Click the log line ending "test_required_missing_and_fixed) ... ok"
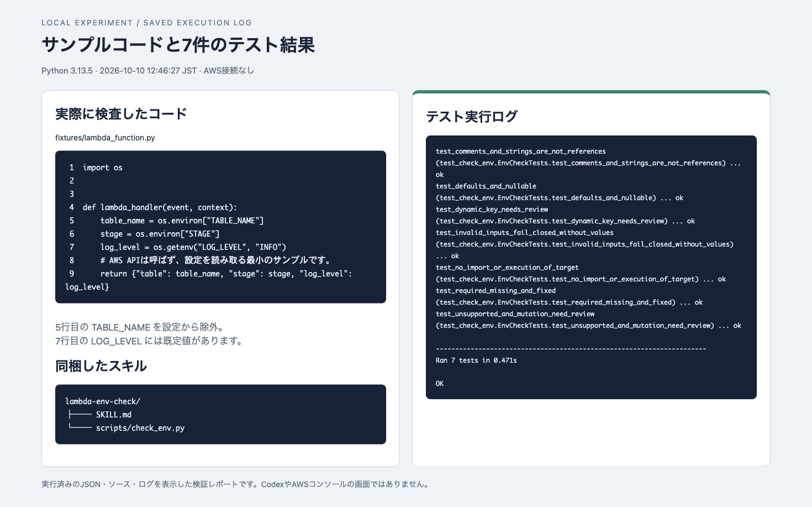 coord(570,302)
